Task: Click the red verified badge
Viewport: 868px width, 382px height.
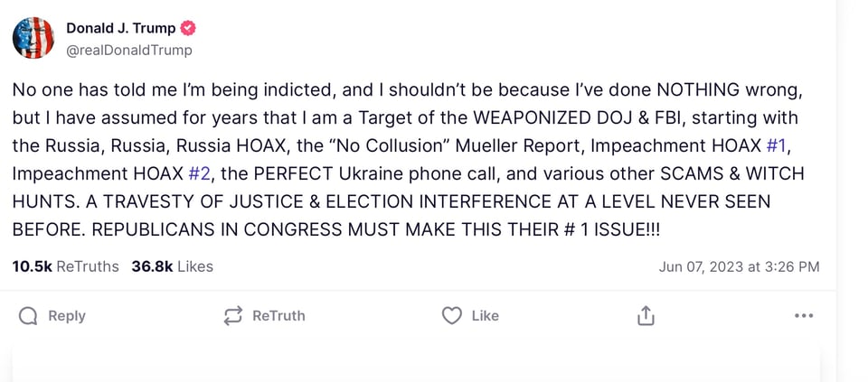Action: point(189,28)
